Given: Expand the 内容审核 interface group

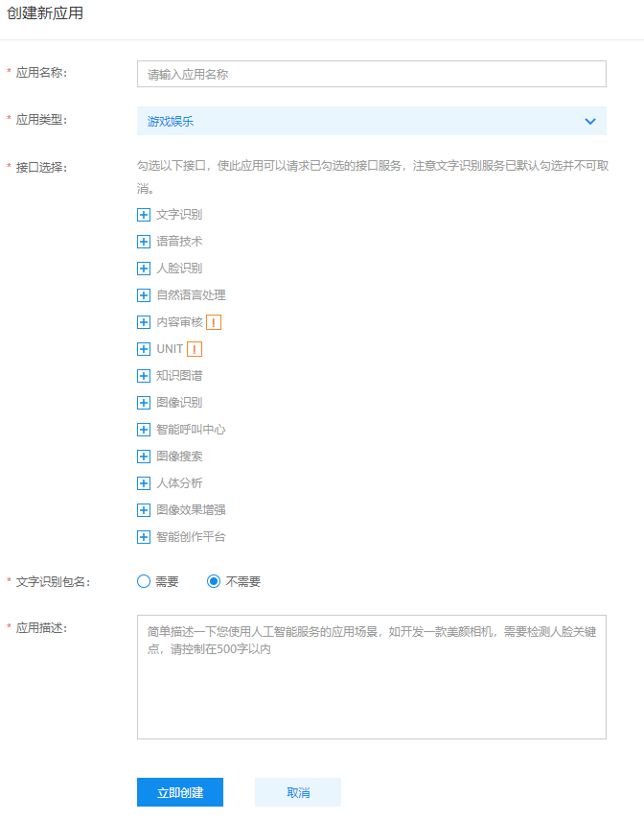Looking at the screenshot, I should (144, 322).
